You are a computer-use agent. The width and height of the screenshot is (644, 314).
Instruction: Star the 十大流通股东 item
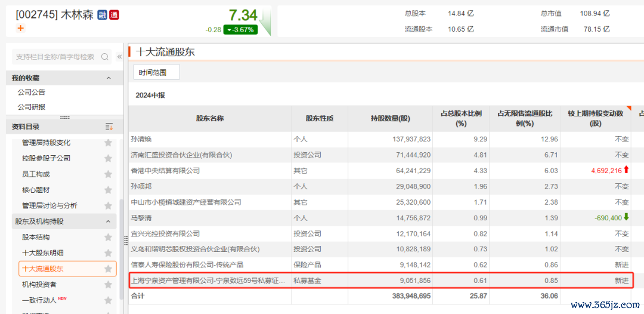(x=108, y=269)
